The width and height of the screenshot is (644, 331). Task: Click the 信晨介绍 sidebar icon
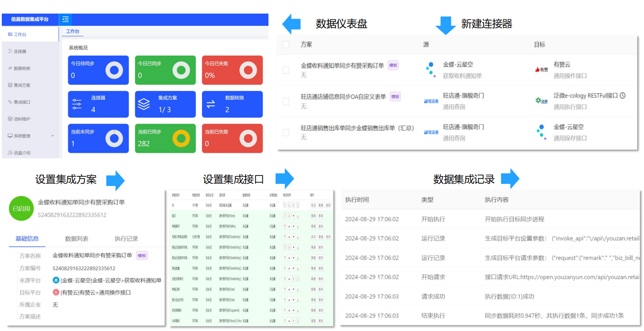tap(10, 151)
